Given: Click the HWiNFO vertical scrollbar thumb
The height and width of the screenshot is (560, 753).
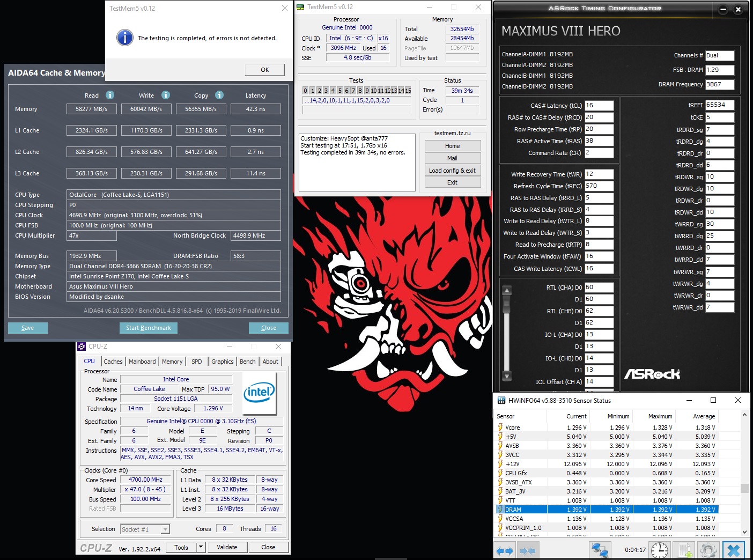Looking at the screenshot, I should 744,488.
